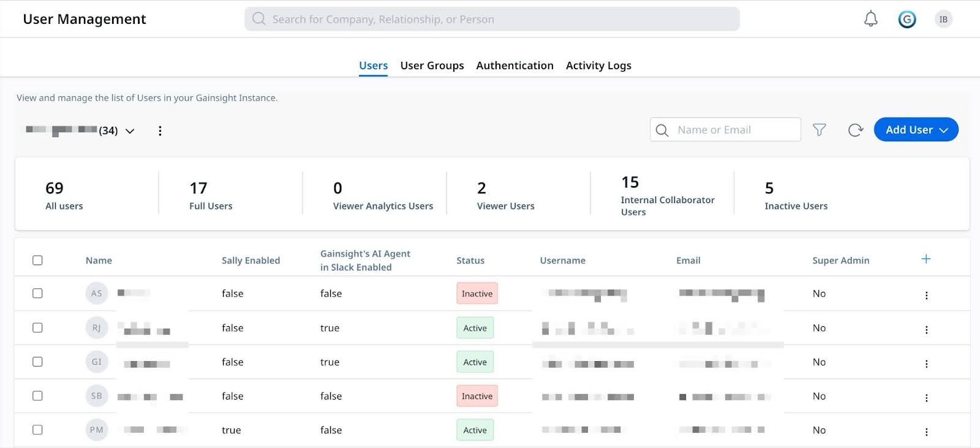This screenshot has height=448, width=980.
Task: Click the Status column header
Action: coord(470,261)
